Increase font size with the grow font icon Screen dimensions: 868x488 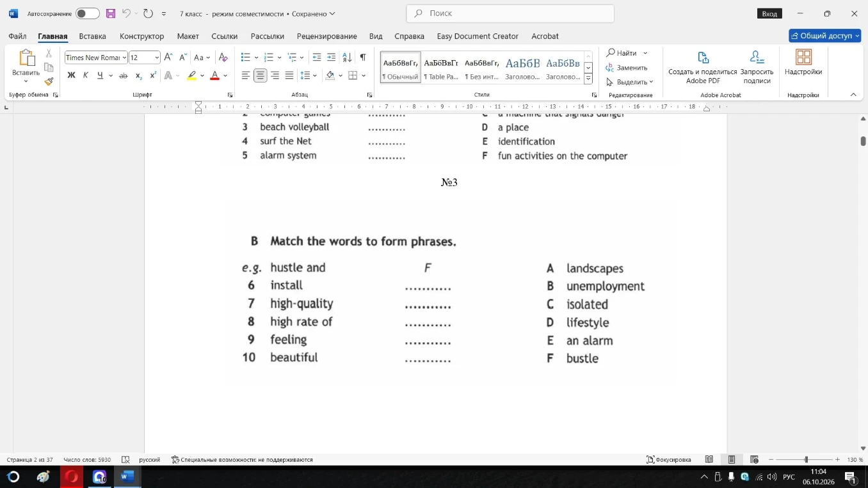(168, 58)
